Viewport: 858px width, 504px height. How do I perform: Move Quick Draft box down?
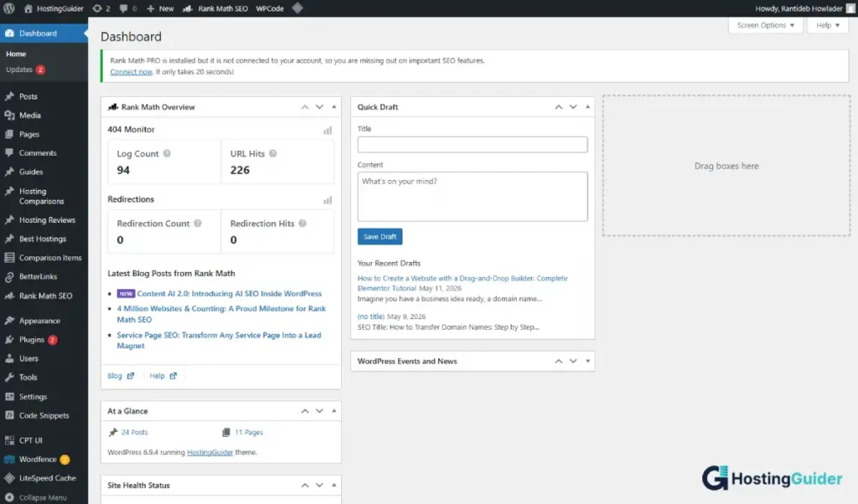(573, 107)
